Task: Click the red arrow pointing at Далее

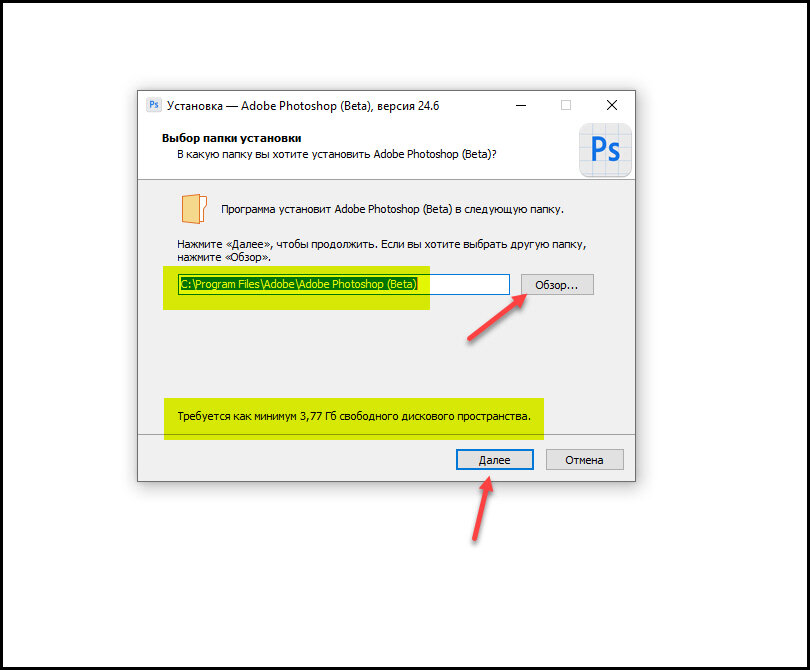Action: point(482,509)
